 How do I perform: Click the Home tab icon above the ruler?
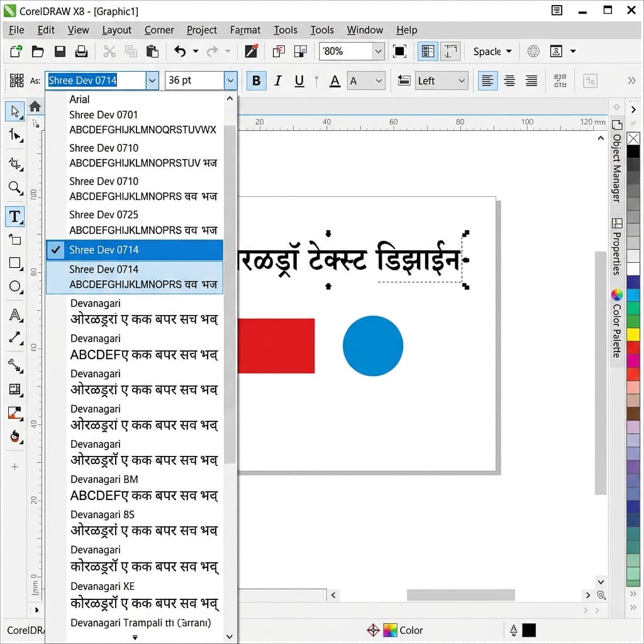point(35,106)
